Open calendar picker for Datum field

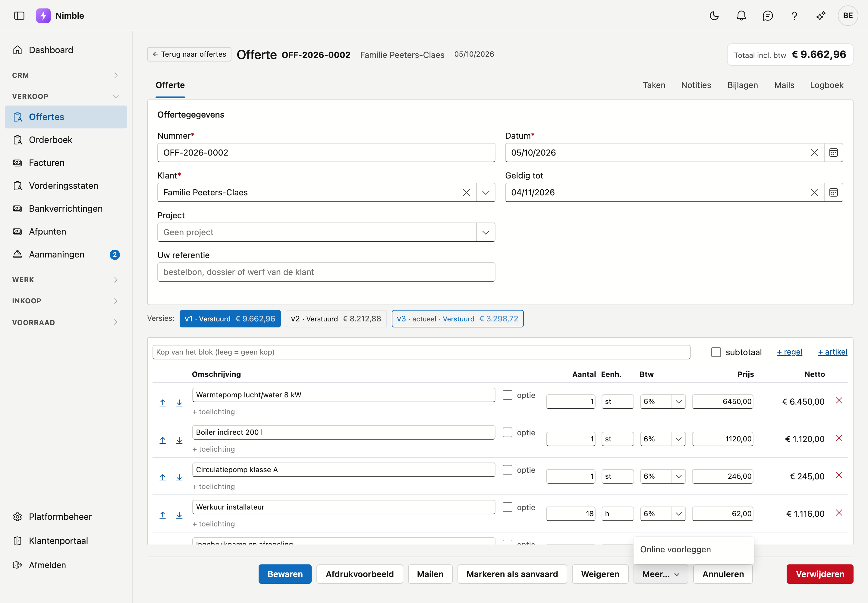833,153
